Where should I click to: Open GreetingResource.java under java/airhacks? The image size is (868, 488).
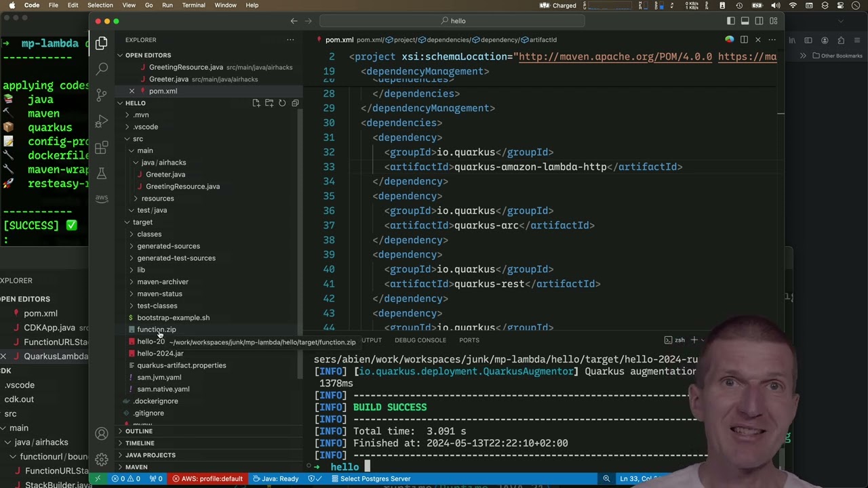[182, 186]
